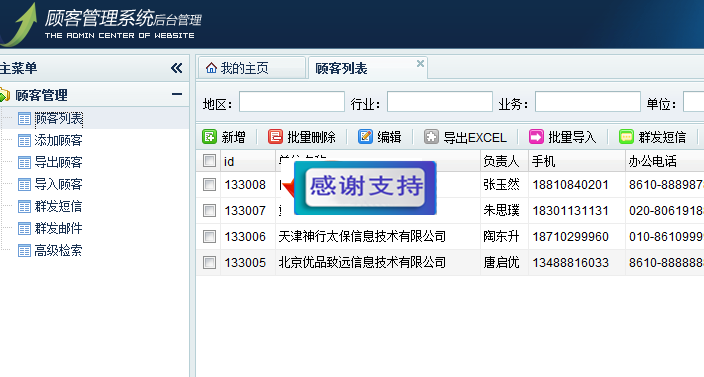
Task: Click the gray icon for 导出EXCEL
Action: pos(431,136)
